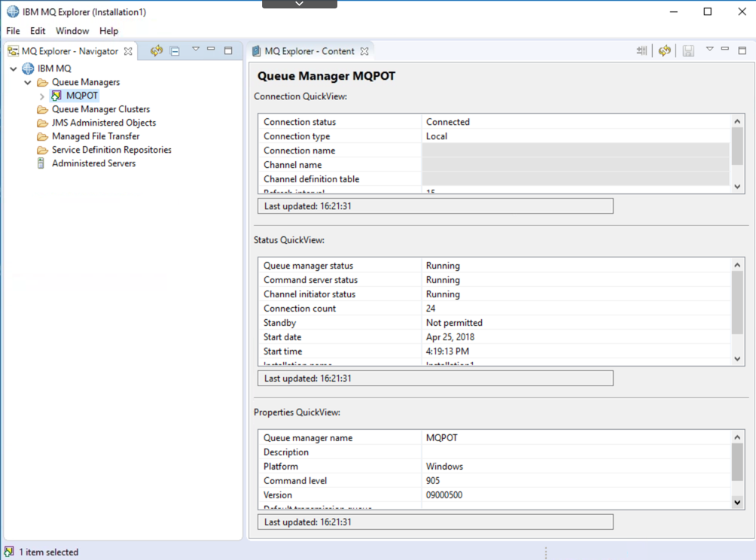The height and width of the screenshot is (560, 756).
Task: Click the Navigator refresh icon
Action: (x=156, y=50)
